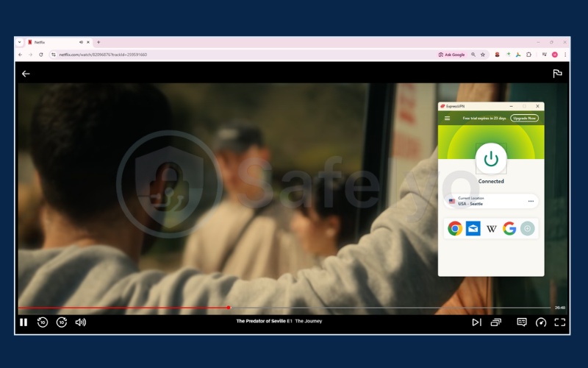This screenshot has width=588, height=368.
Task: Launch the Mail shortcut in ExpressVPN
Action: pos(473,228)
